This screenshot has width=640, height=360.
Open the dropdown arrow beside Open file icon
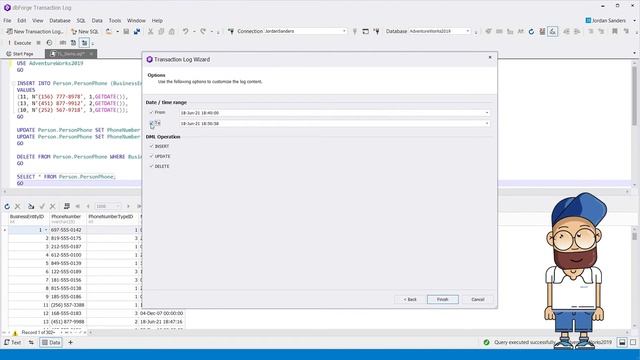click(x=117, y=31)
